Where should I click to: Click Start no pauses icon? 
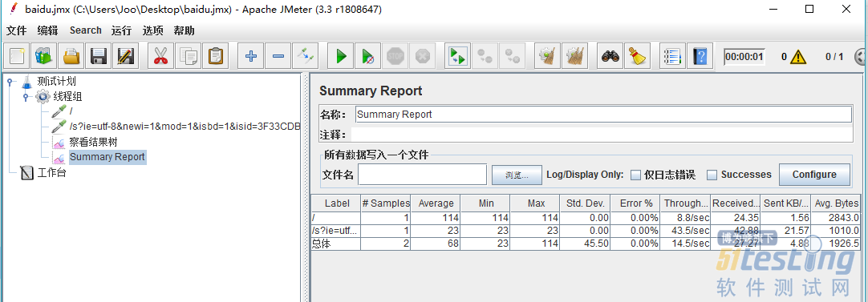point(367,56)
